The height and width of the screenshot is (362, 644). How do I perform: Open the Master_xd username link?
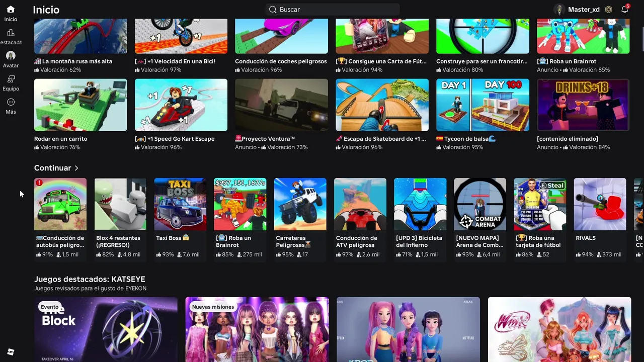[584, 10]
